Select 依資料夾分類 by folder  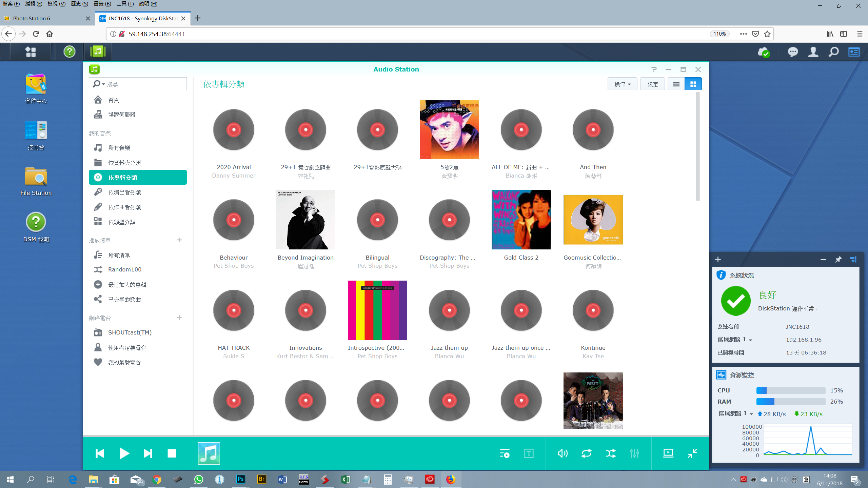(x=138, y=163)
